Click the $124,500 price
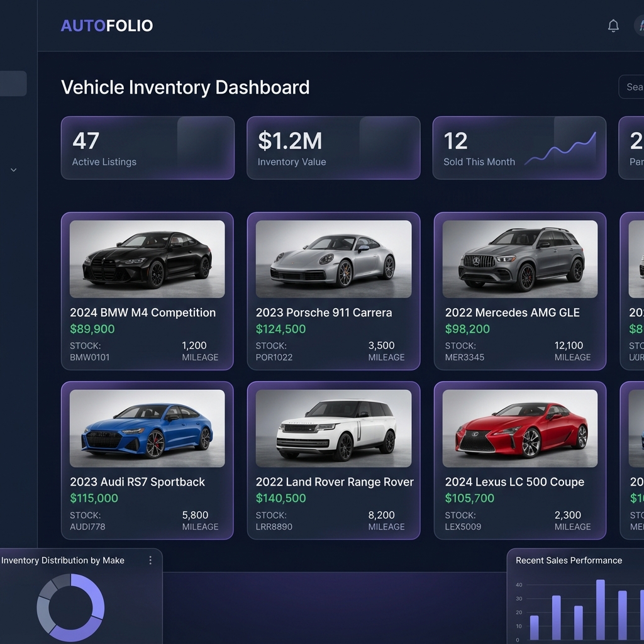This screenshot has height=644, width=644. pyautogui.click(x=281, y=329)
